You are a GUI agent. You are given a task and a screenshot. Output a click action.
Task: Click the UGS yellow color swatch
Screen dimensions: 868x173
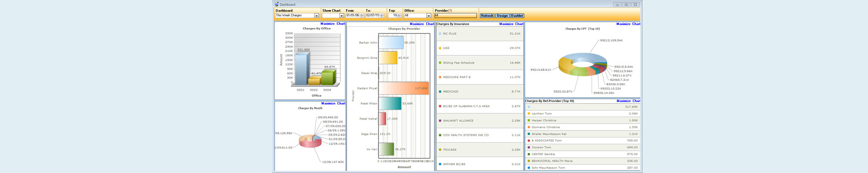[x=440, y=48]
